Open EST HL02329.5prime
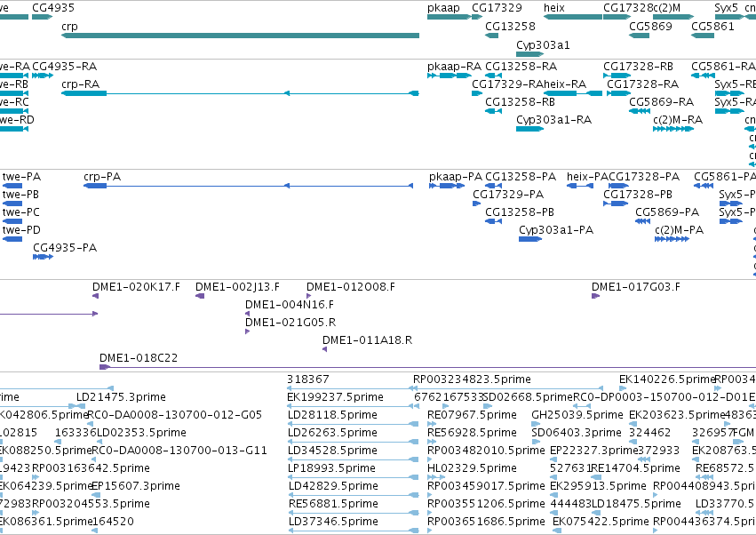The width and height of the screenshot is (756, 535). pyautogui.click(x=436, y=477)
